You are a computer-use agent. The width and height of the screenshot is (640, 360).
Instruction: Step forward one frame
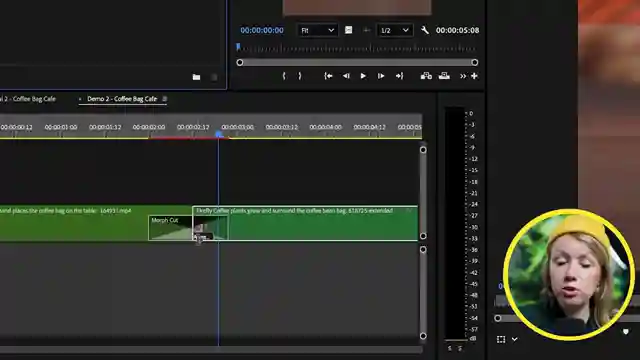[380, 76]
